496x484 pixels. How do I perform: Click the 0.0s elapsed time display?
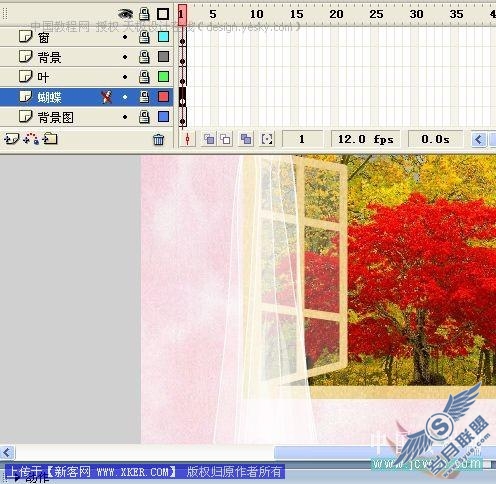tap(435, 139)
